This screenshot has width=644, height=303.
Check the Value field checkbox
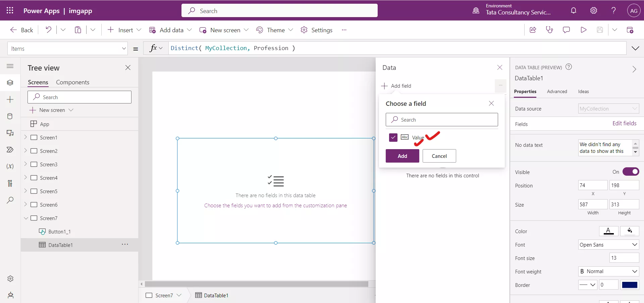coord(393,137)
